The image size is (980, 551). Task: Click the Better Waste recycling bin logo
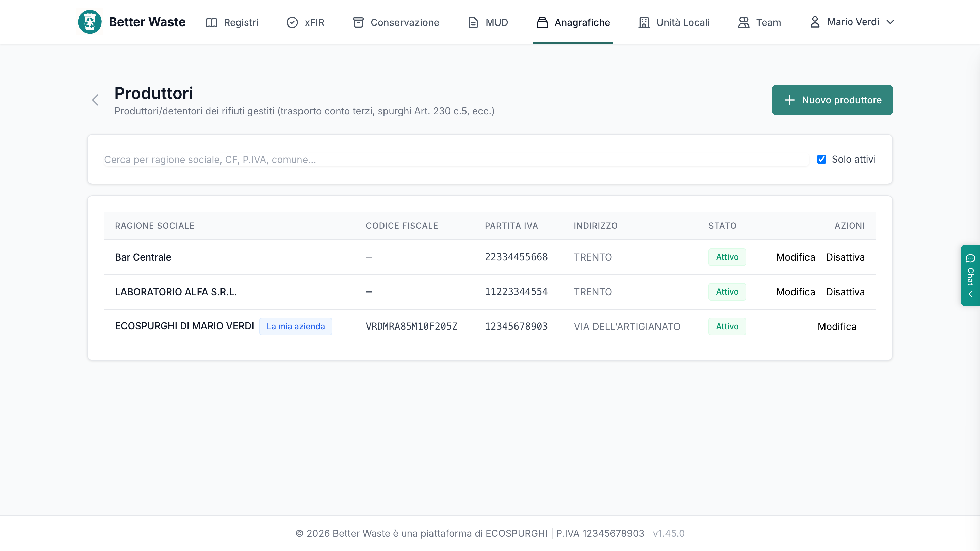[x=89, y=22]
